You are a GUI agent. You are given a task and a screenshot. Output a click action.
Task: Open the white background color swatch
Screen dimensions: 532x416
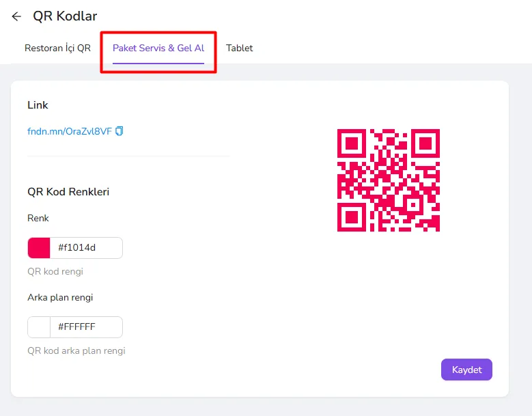tap(39, 327)
